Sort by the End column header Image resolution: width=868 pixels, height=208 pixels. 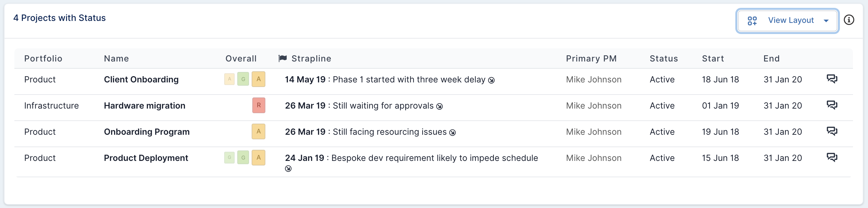[771, 59]
